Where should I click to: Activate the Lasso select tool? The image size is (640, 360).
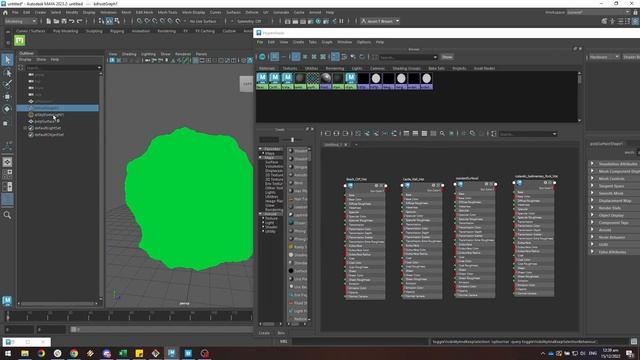pyautogui.click(x=7, y=73)
